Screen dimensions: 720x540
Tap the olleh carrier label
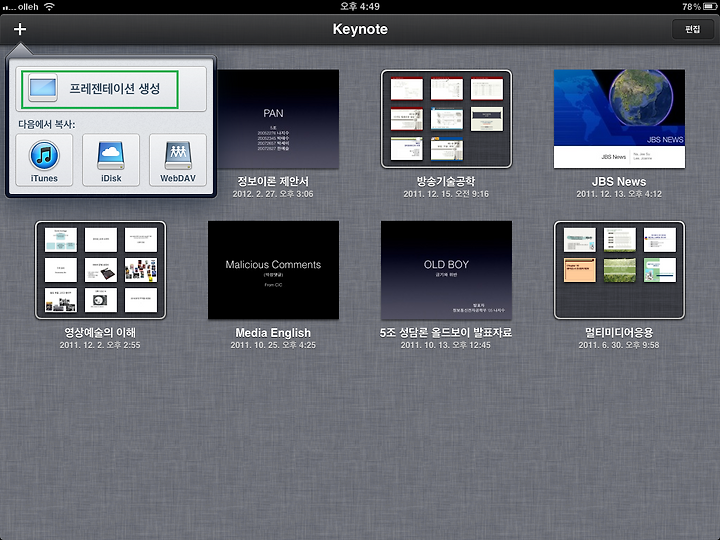28,7
